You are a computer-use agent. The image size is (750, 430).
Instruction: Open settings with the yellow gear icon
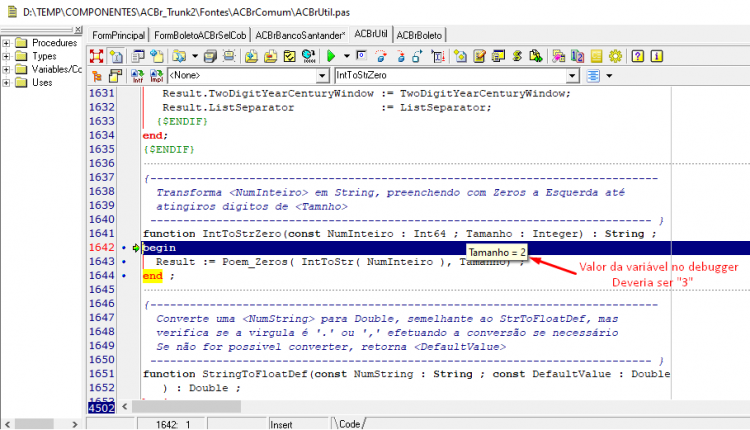coord(616,56)
